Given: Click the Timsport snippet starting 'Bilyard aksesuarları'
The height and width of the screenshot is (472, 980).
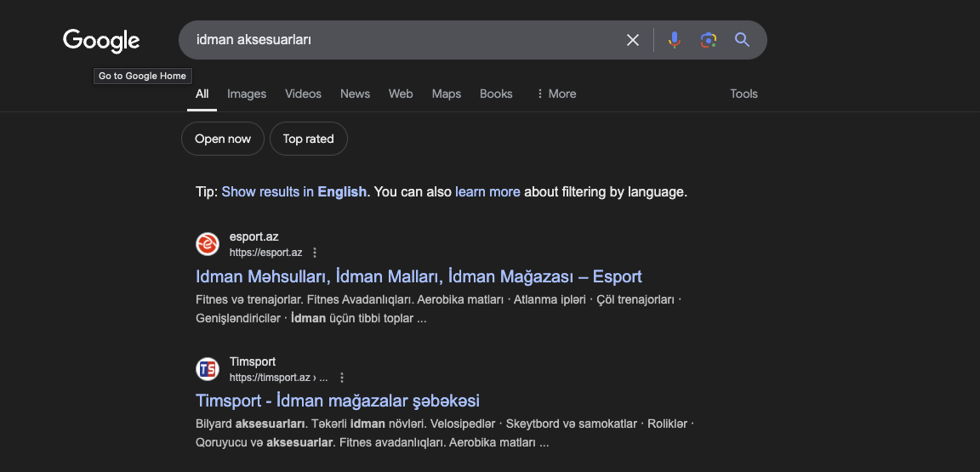Looking at the screenshot, I should point(445,433).
